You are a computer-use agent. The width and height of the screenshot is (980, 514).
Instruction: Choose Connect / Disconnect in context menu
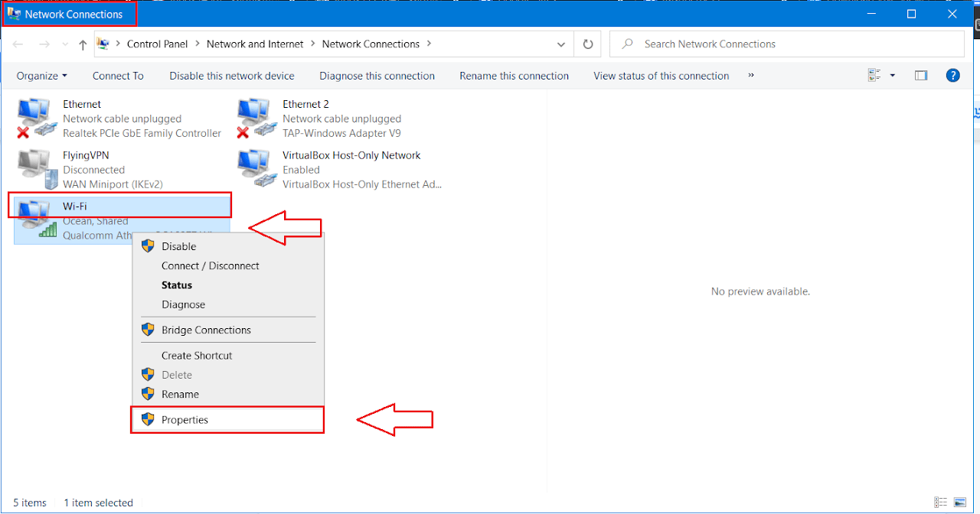click(x=228, y=265)
